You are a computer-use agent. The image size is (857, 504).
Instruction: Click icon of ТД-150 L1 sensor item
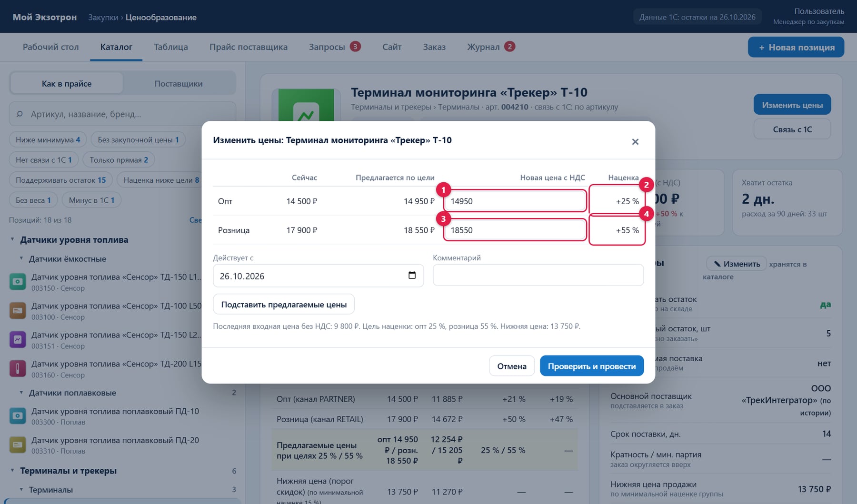(18, 282)
